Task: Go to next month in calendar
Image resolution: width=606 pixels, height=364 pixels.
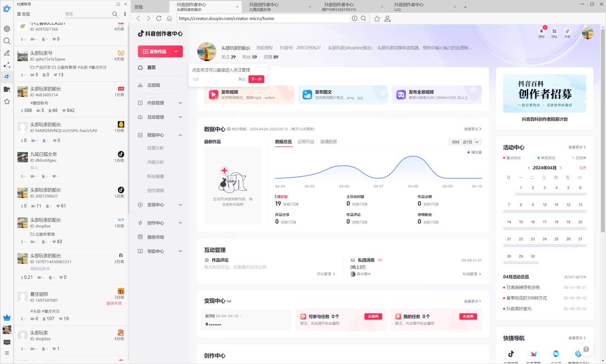Action: point(560,168)
